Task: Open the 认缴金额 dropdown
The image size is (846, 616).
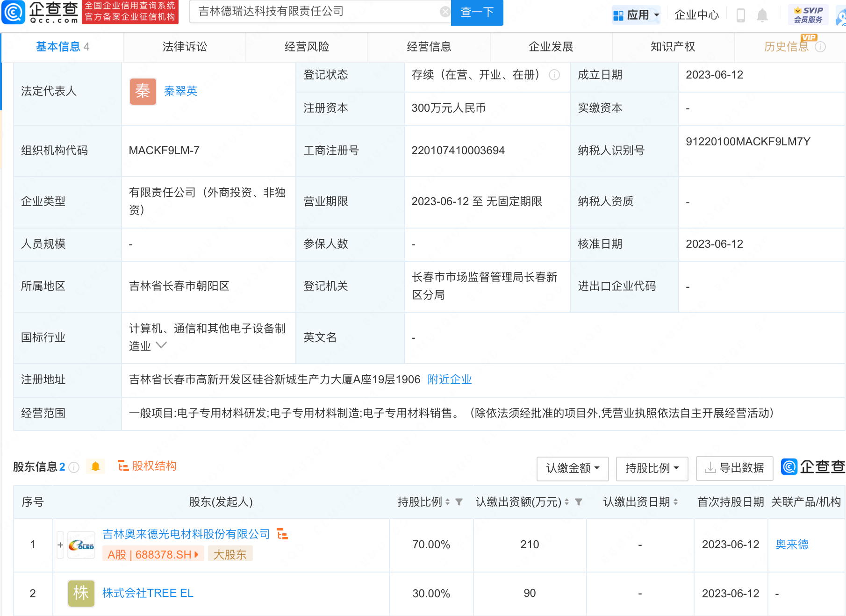Action: [x=573, y=468]
